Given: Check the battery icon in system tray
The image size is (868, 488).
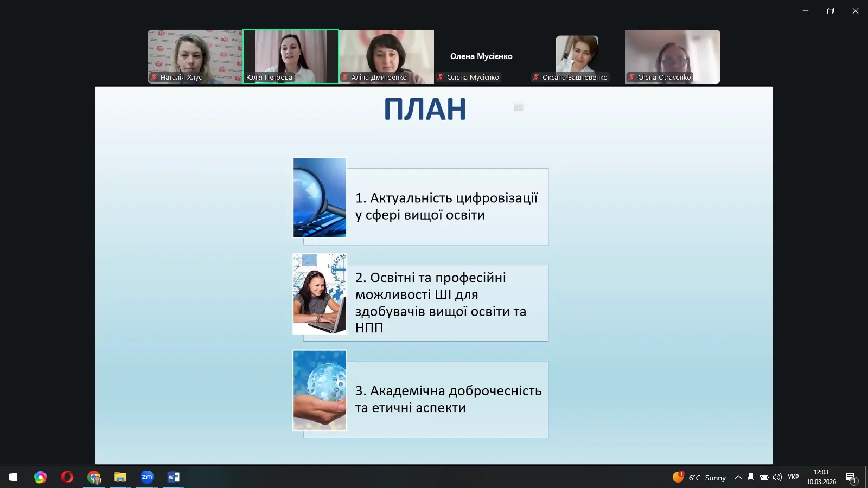Looking at the screenshot, I should tap(764, 477).
